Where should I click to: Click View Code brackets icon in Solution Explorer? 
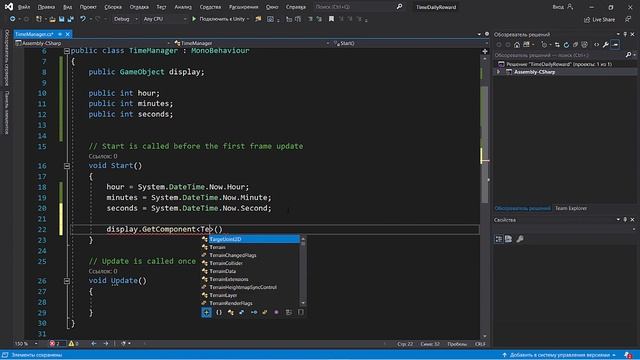596,45
